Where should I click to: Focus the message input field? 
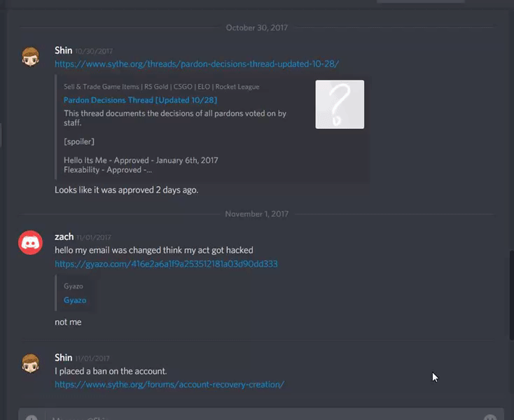pos(261,416)
